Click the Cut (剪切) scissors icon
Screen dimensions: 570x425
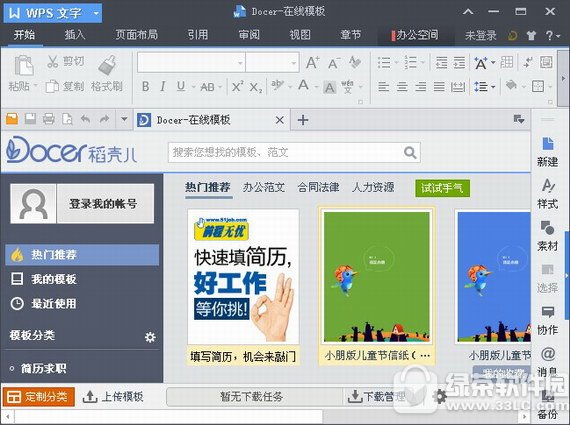(53, 61)
